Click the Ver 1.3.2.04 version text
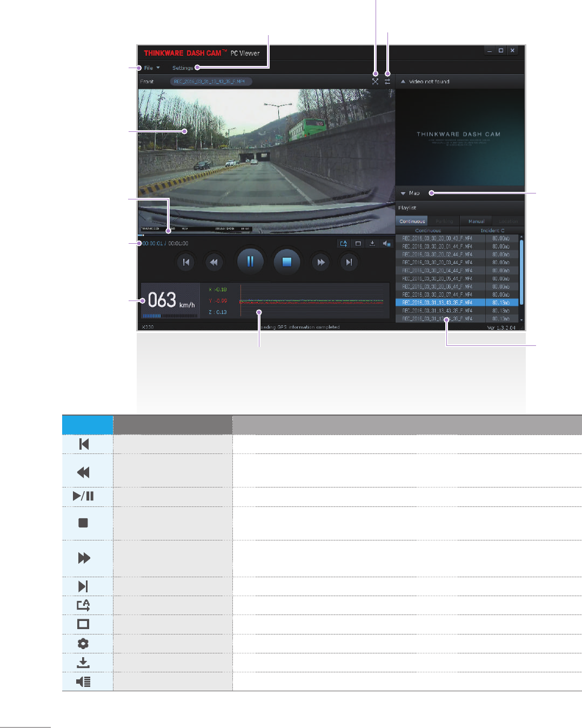Image resolution: width=582 pixels, height=728 pixels. [x=501, y=328]
